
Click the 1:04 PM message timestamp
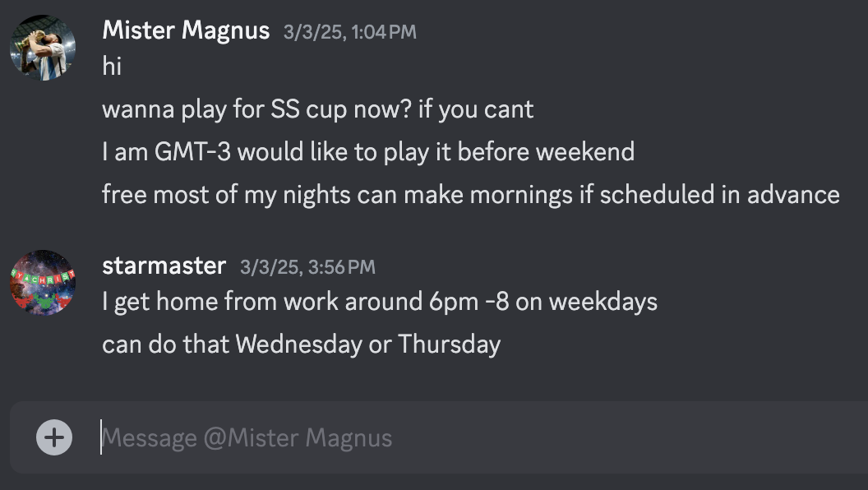click(x=350, y=32)
